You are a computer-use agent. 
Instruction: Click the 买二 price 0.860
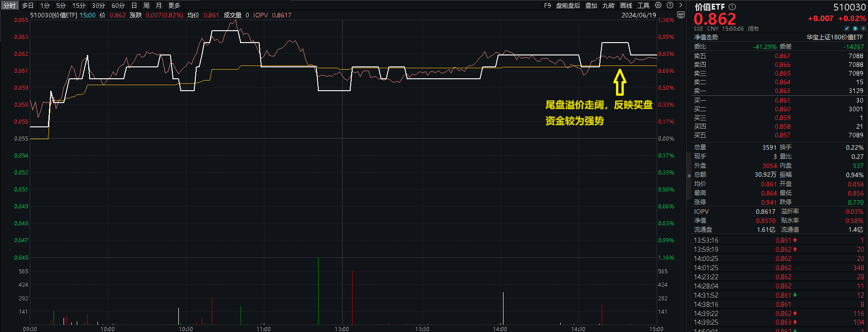[782, 109]
